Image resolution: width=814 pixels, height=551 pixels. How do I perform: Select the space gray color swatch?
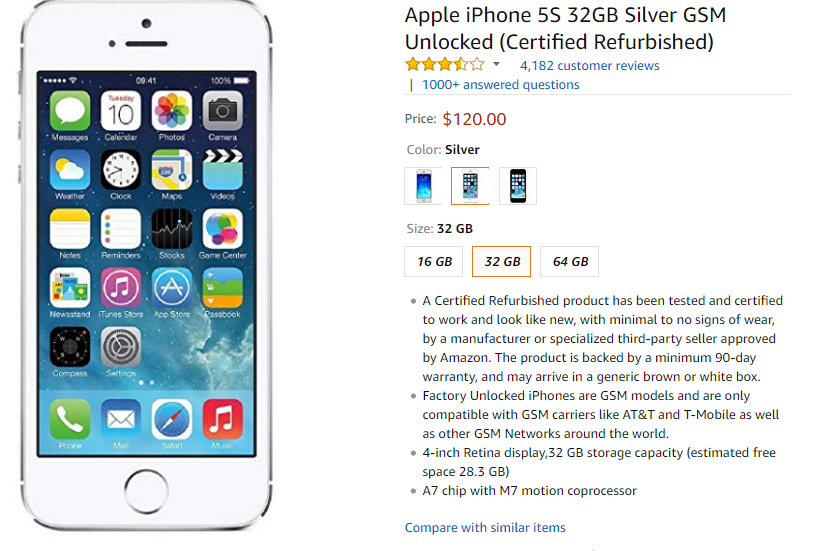click(518, 186)
